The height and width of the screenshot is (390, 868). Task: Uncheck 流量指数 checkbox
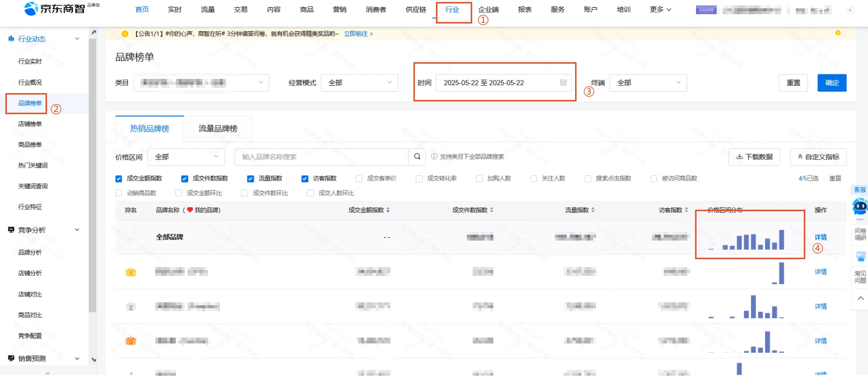click(x=250, y=179)
